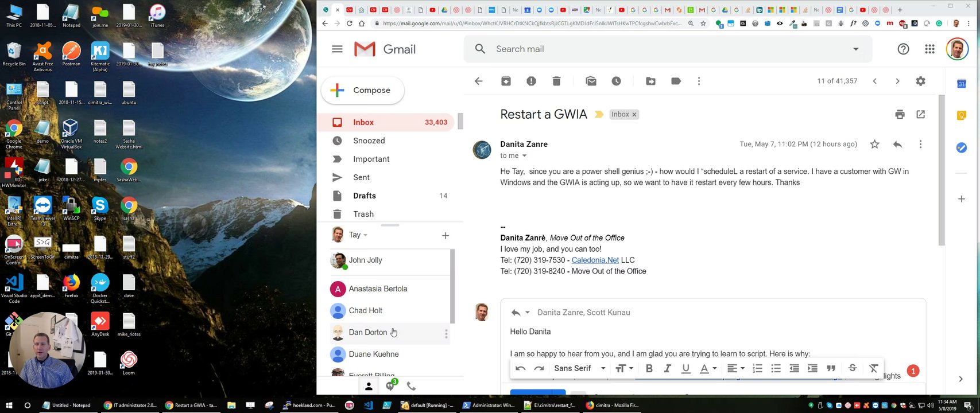The height and width of the screenshot is (413, 980).
Task: Toggle bold formatting
Action: [649, 368]
